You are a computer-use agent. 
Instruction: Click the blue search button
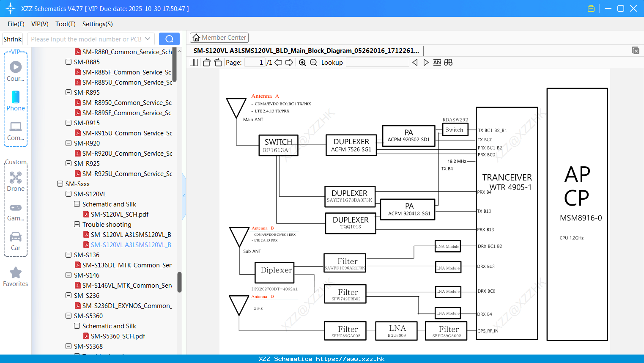coord(169,39)
